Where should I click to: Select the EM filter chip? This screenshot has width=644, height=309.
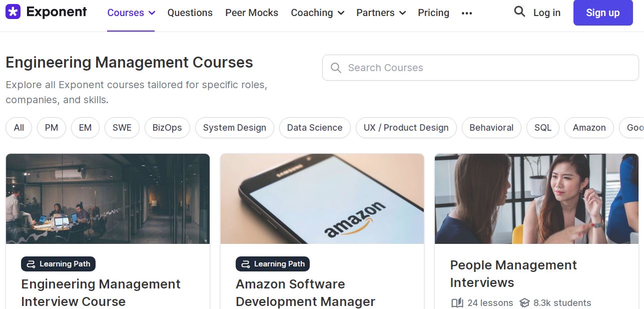(85, 128)
